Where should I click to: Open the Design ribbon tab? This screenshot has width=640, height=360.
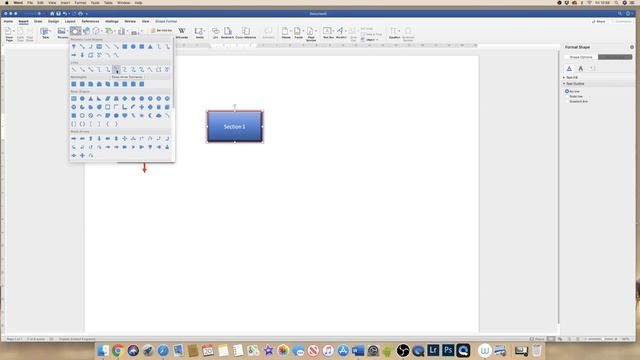[53, 21]
